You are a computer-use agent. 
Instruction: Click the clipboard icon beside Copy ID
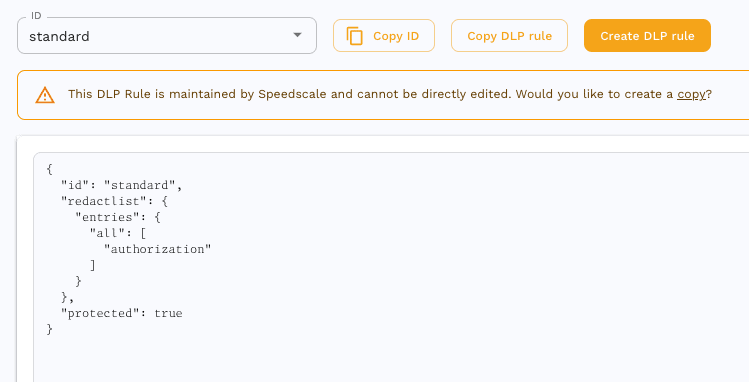coord(354,36)
